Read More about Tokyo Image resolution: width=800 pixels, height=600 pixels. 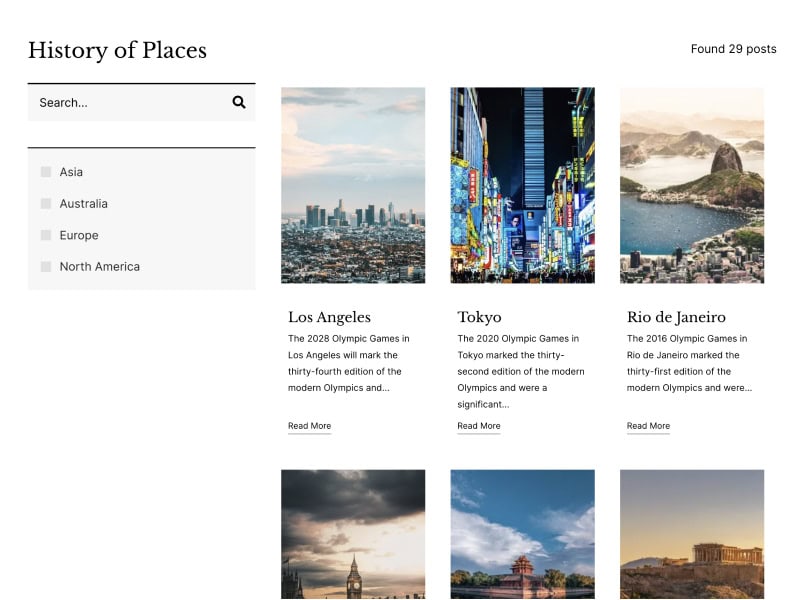[479, 426]
